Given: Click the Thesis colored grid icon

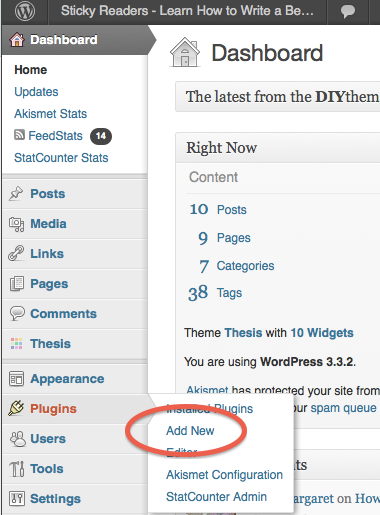Looking at the screenshot, I should (x=17, y=343).
